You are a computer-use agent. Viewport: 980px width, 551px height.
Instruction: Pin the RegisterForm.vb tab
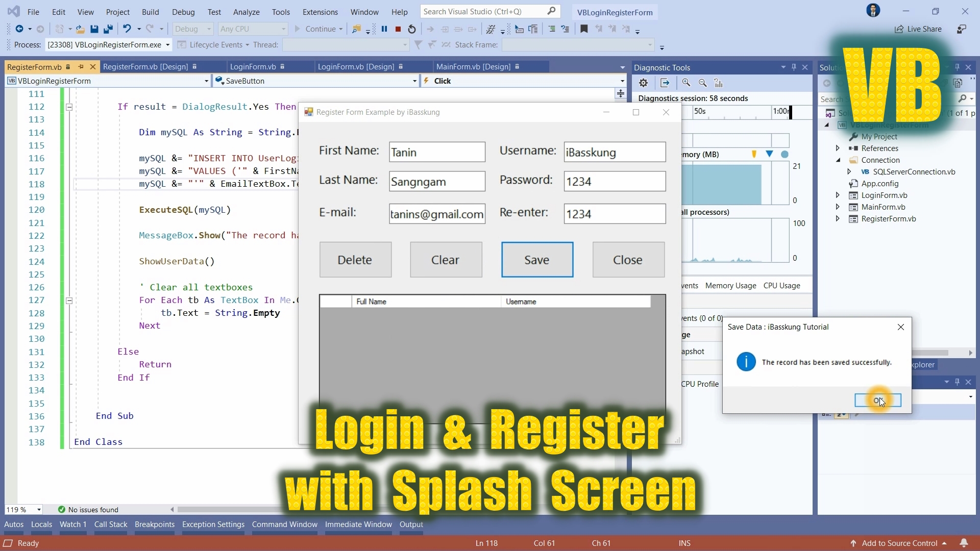pos(81,67)
